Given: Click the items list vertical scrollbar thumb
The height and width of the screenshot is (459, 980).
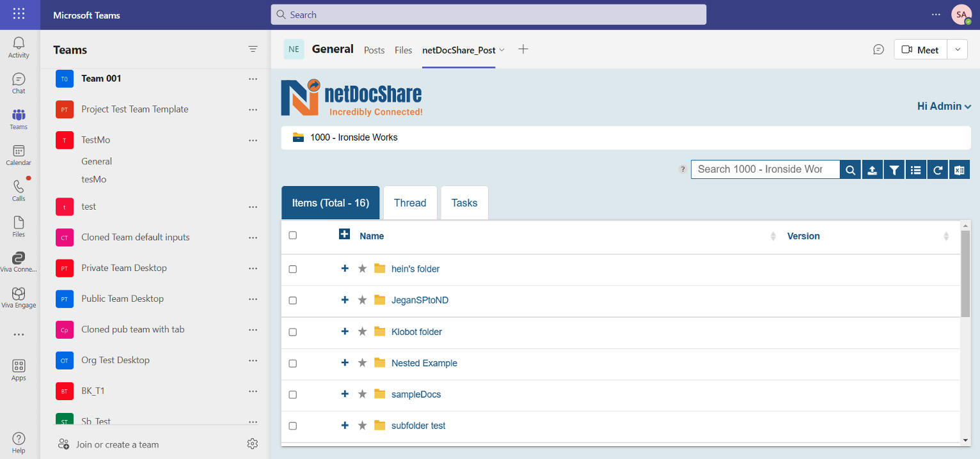Looking at the screenshot, I should tap(965, 274).
